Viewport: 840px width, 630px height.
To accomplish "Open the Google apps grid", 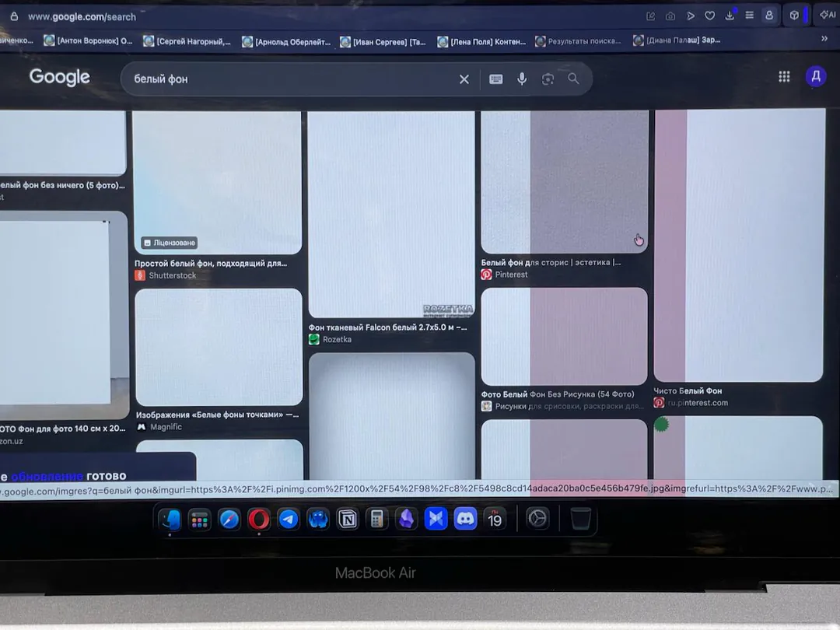I will 784,76.
